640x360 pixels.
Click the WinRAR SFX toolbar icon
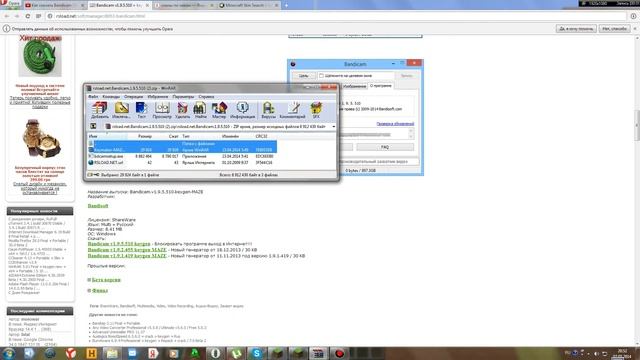[316, 110]
